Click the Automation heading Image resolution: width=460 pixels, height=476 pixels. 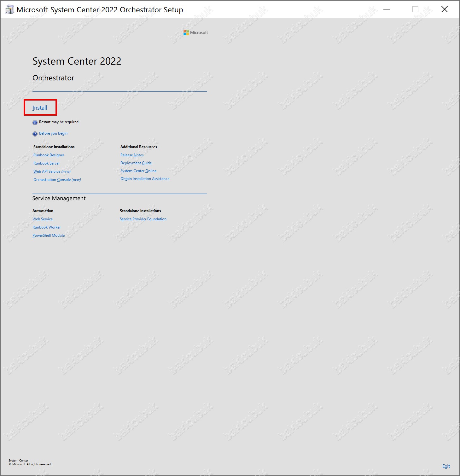(43, 211)
